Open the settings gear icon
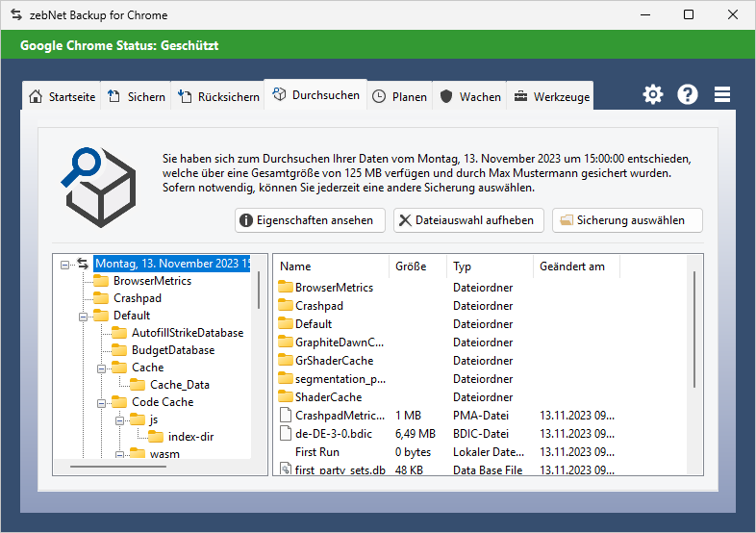 point(653,94)
